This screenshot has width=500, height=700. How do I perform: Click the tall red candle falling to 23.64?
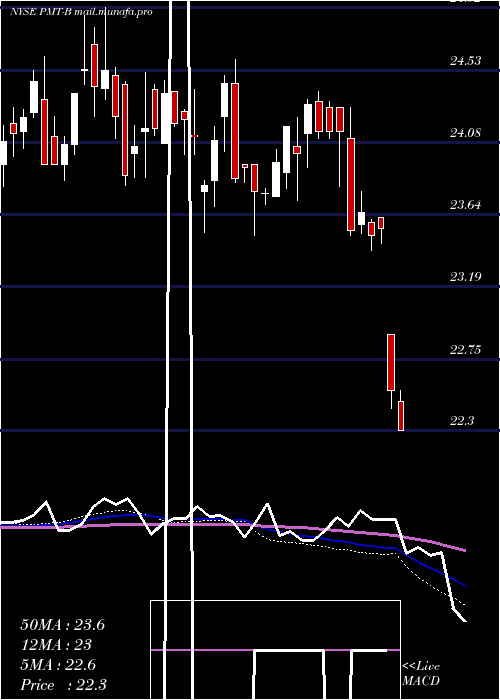tap(351, 184)
